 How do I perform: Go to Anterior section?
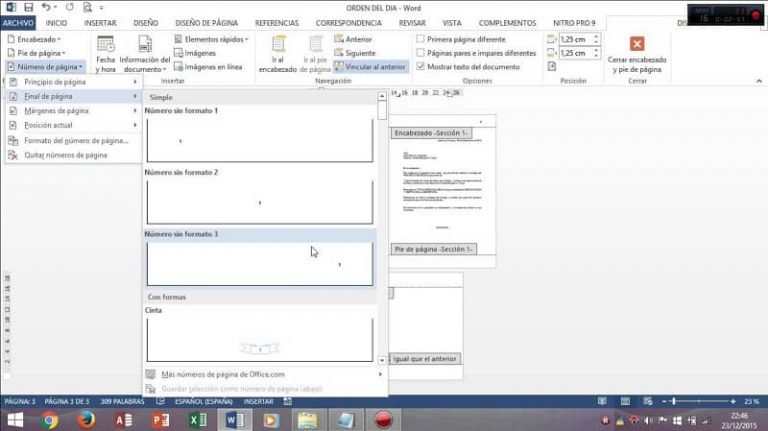353,39
